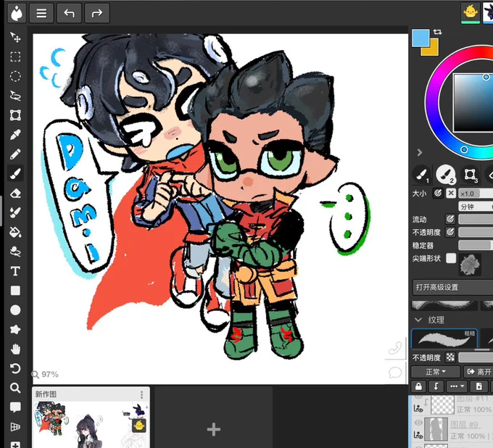493x448 pixels.
Task: Select the Comment bubble tool
Action: (15, 407)
